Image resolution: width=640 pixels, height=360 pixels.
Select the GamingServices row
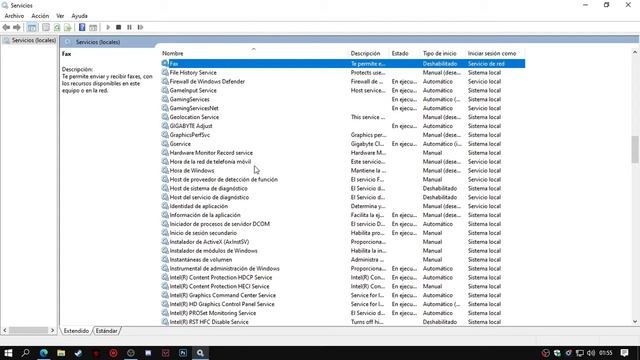click(x=343, y=100)
